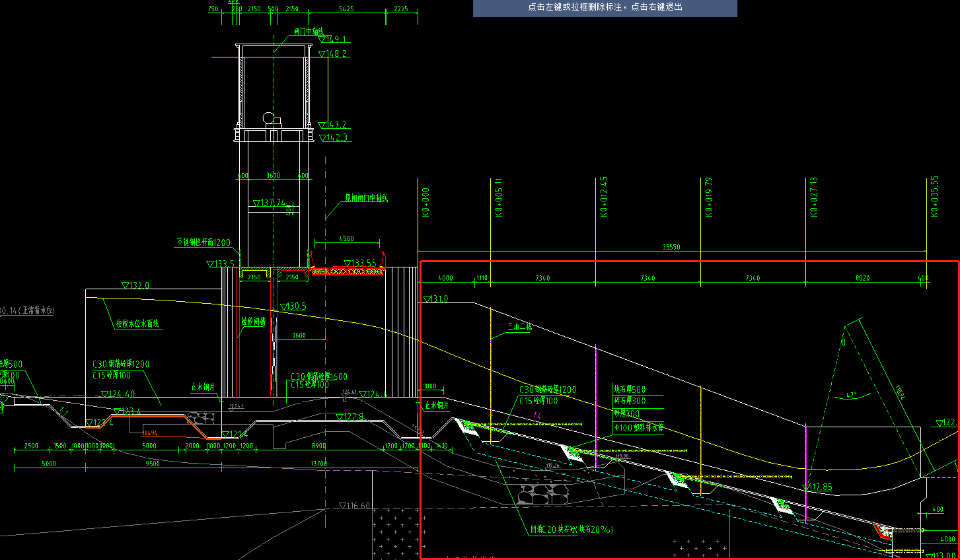960x560 pixels.
Task: Click the 原闸闸门中轴线 label
Action: pos(366,198)
